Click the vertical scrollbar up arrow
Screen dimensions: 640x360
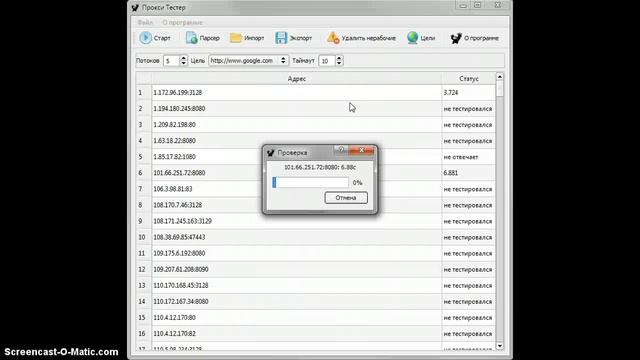[x=500, y=77]
